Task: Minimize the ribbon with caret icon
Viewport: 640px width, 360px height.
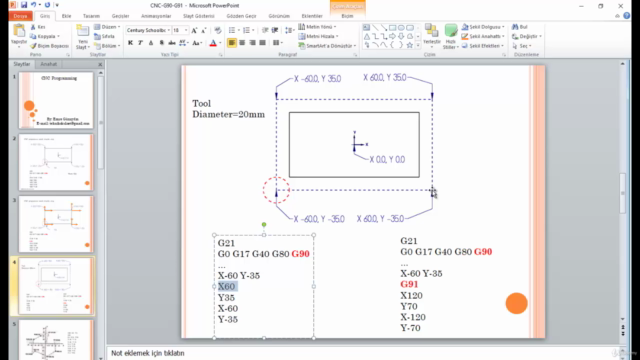Action: pos(617,16)
